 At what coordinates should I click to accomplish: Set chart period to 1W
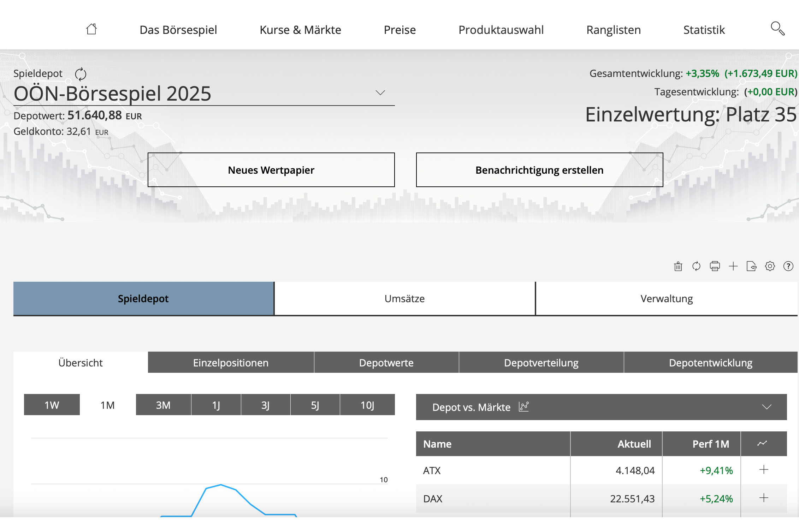pos(52,405)
